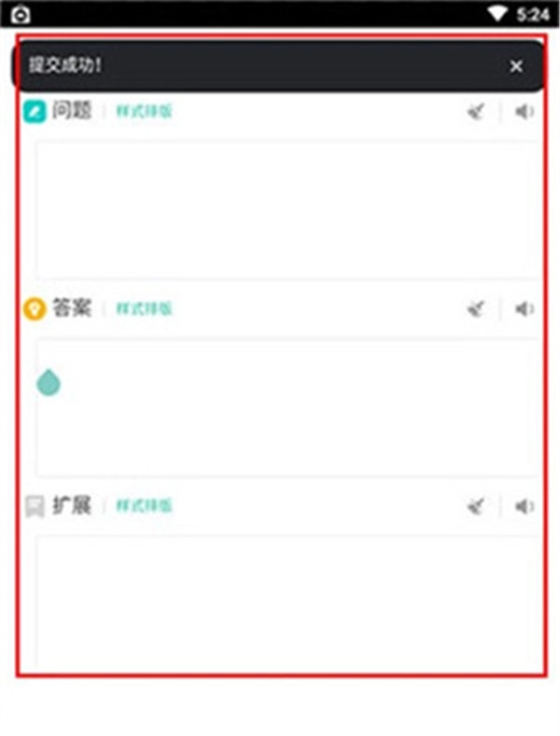Focus the 答案 text input box
Screen dimensions: 560x736
(x=289, y=407)
